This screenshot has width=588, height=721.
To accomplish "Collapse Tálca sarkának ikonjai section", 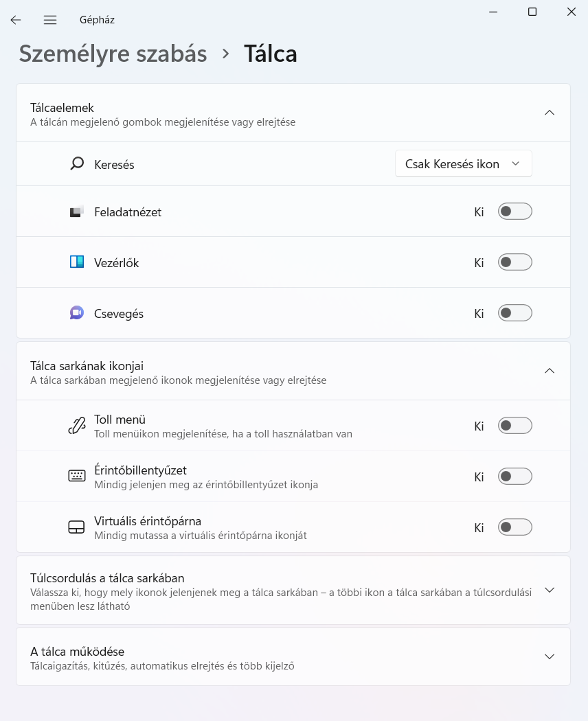I will click(550, 371).
